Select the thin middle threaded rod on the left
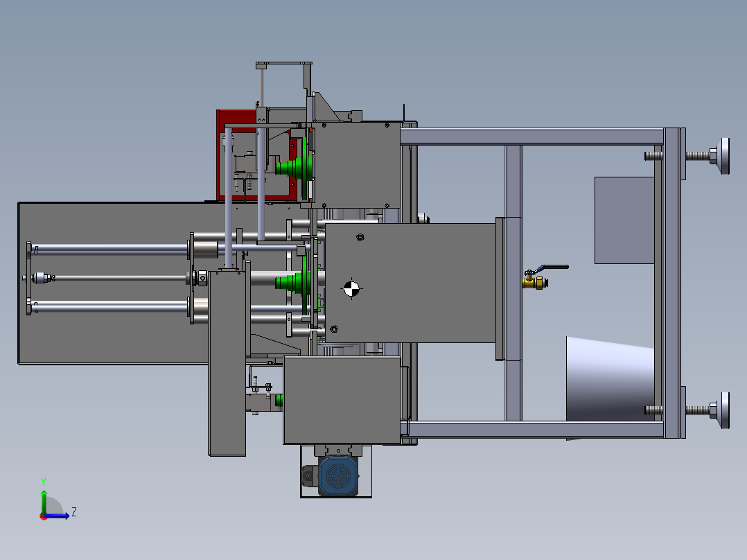Screen dimensions: 747x560 (x=119, y=278)
